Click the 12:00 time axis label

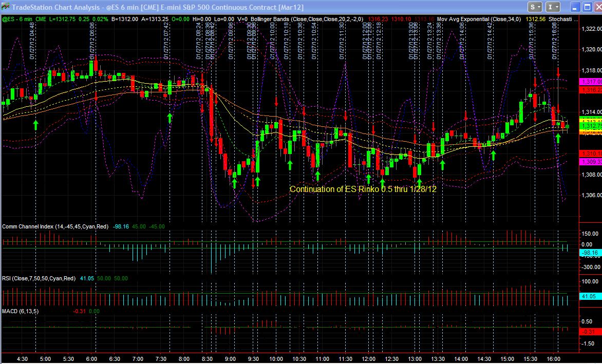(369, 359)
